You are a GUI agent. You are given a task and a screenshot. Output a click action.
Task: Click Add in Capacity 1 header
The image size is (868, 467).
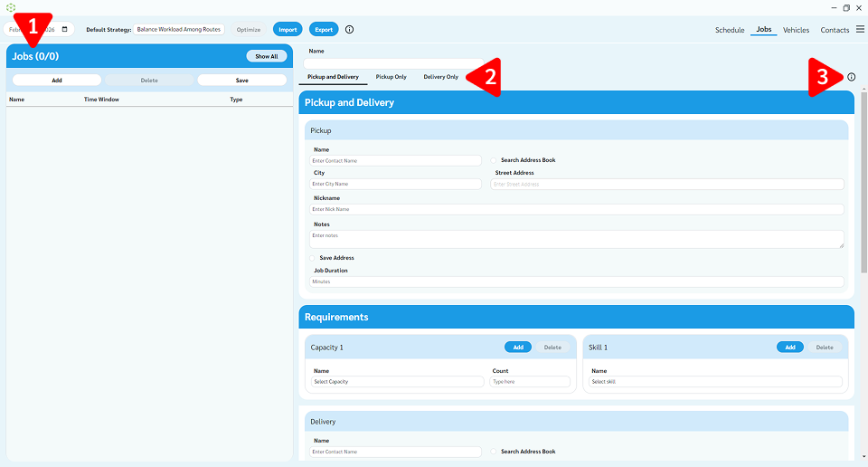click(518, 348)
